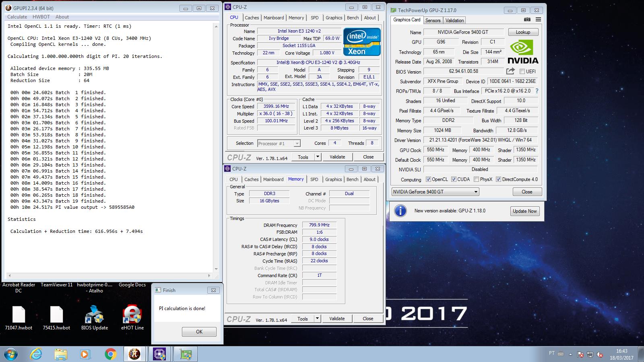Open About menu in GPUPI
Image resolution: width=644 pixels, height=362 pixels.
click(62, 17)
